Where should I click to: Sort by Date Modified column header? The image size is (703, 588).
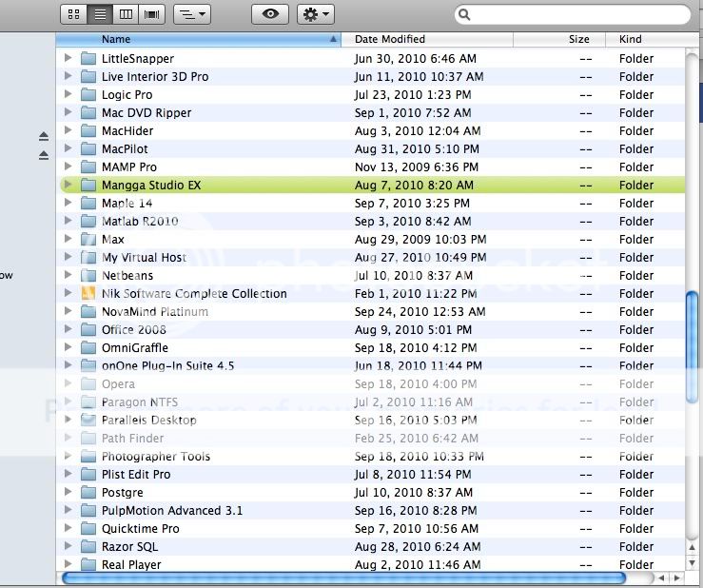point(427,39)
